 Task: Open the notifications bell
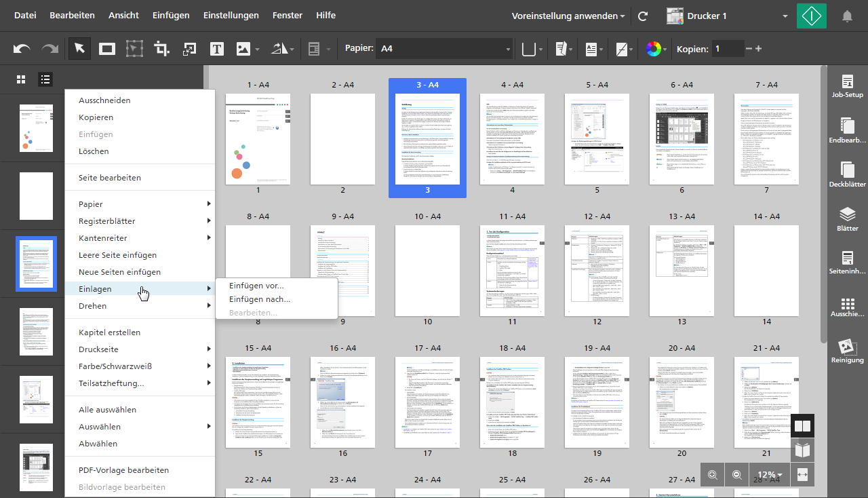click(847, 16)
